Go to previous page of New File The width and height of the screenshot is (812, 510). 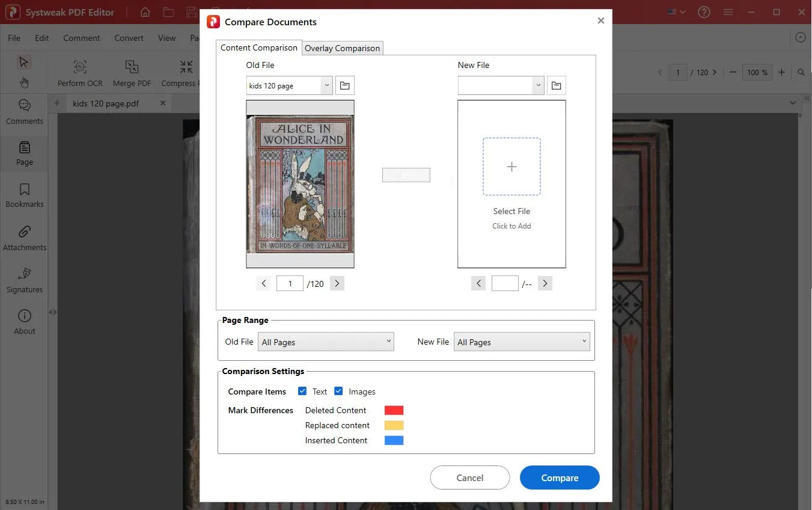point(478,283)
